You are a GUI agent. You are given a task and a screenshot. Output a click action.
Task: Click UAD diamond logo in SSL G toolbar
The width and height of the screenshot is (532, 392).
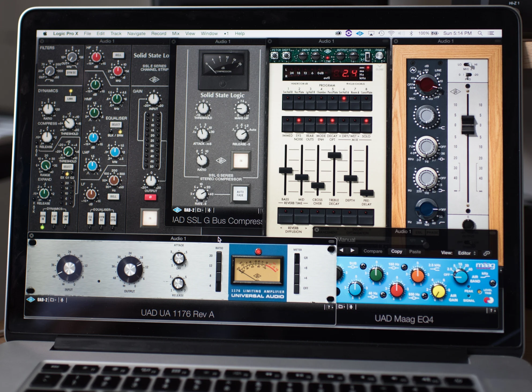point(177,210)
